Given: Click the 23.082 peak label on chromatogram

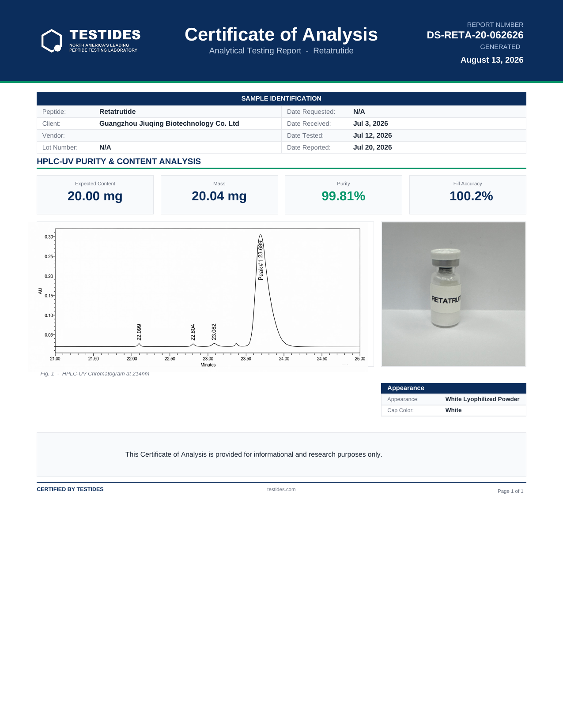Looking at the screenshot, I should point(214,332).
